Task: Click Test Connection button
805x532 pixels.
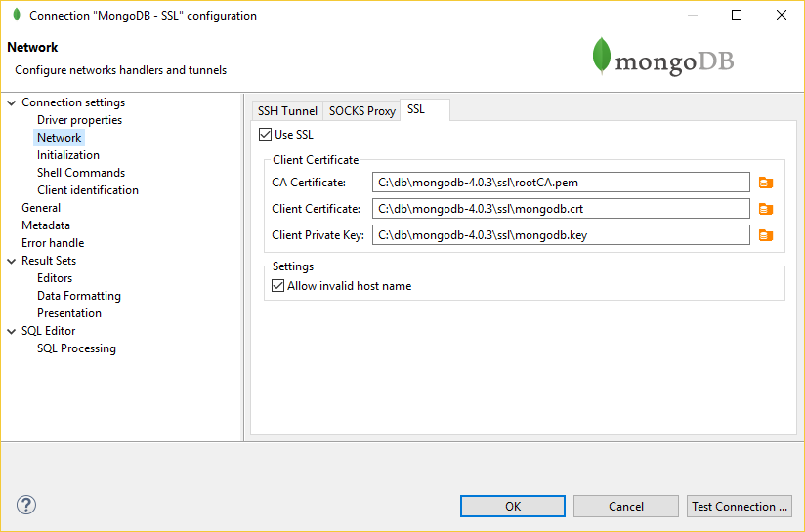Action: pos(740,507)
